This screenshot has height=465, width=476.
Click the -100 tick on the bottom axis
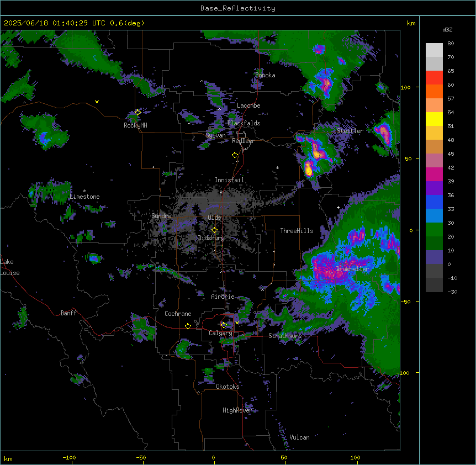coord(69,457)
